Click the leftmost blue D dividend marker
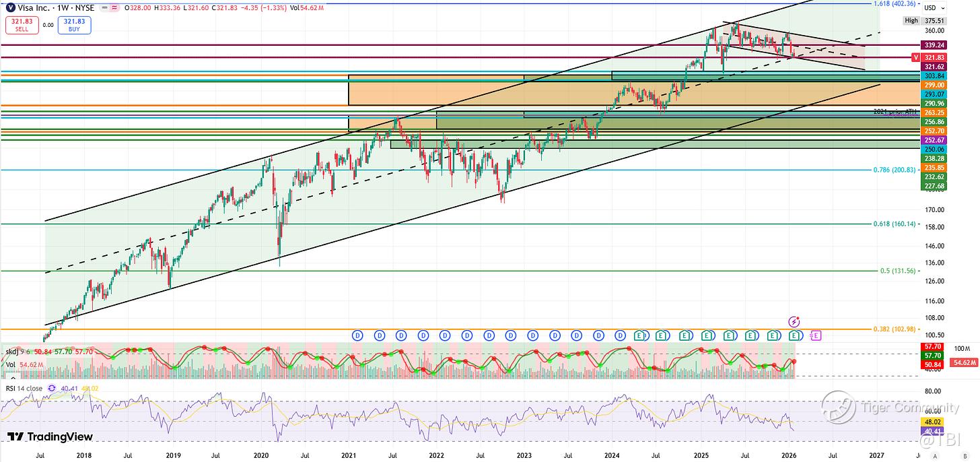The image size is (980, 462). click(x=357, y=335)
